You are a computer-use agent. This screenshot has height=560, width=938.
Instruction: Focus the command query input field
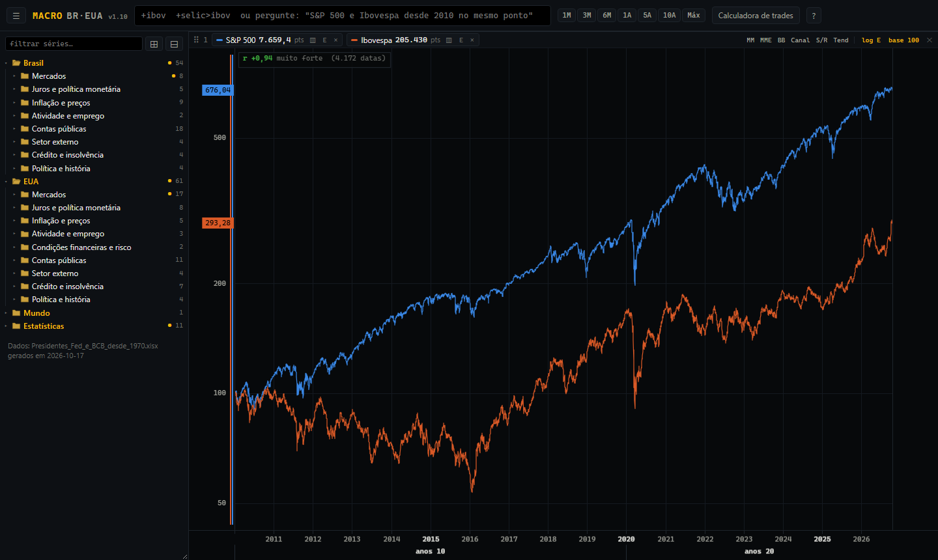[343, 16]
